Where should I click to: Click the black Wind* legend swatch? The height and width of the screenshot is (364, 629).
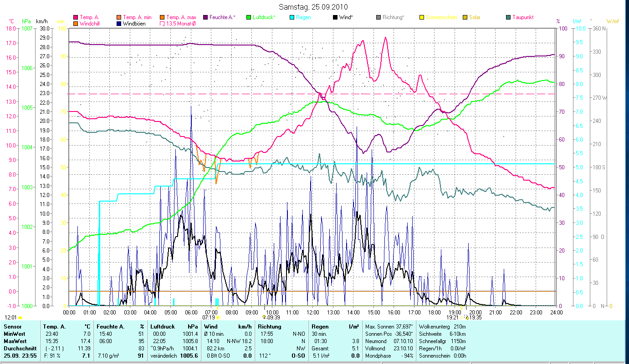coord(335,17)
